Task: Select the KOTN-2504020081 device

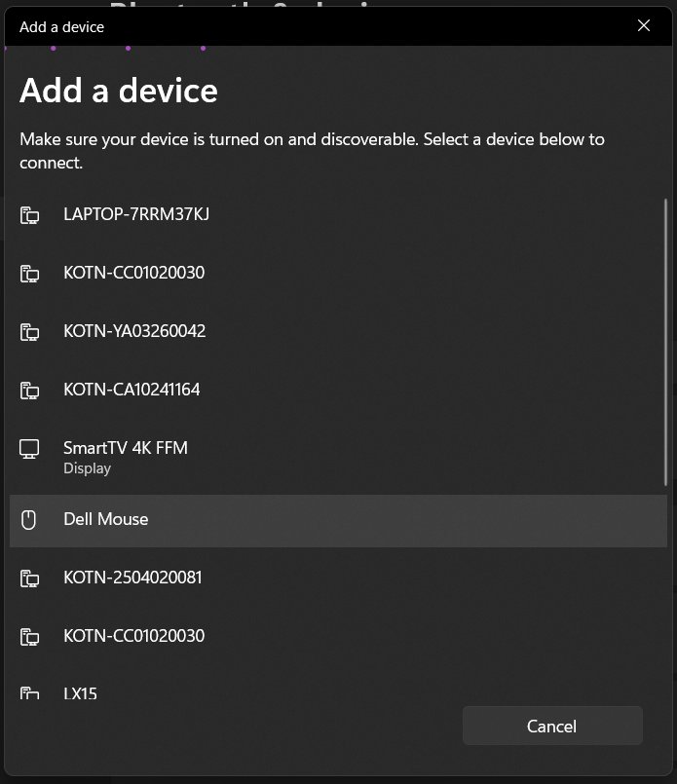Action: pyautogui.click(x=132, y=578)
